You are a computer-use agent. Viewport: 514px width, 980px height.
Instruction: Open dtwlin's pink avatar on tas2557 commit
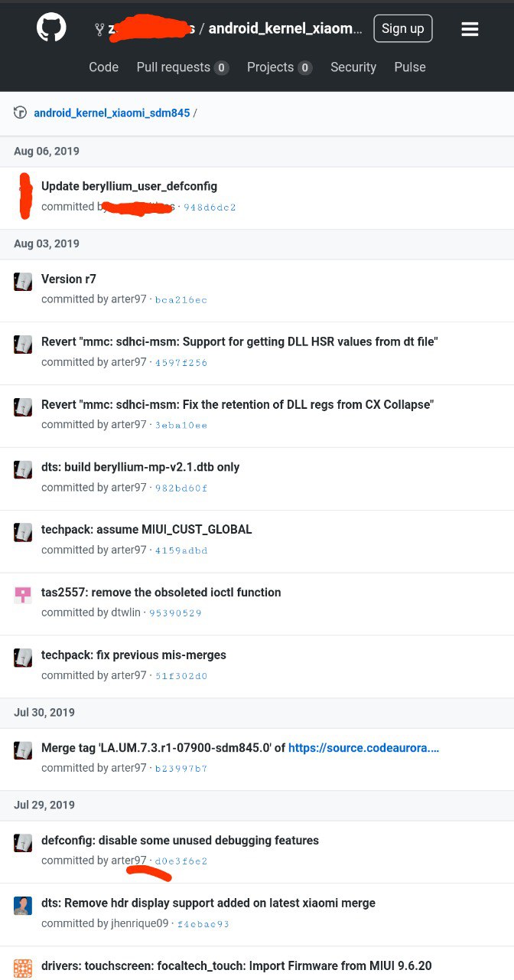point(23,594)
